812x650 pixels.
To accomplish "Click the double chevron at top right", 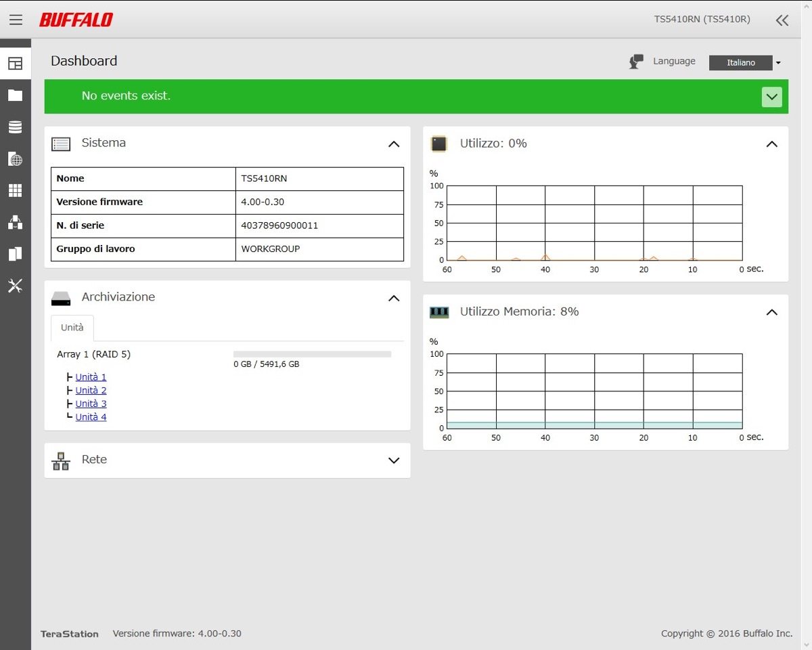I will pos(782,20).
